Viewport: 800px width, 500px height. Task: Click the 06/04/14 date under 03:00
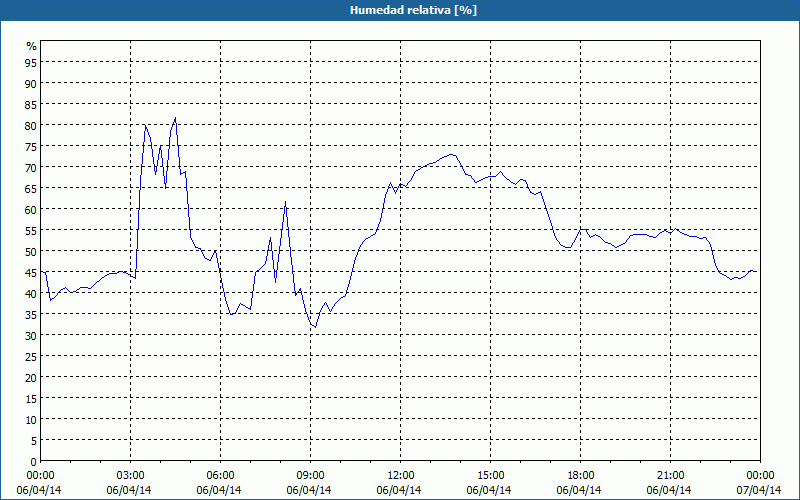click(129, 490)
